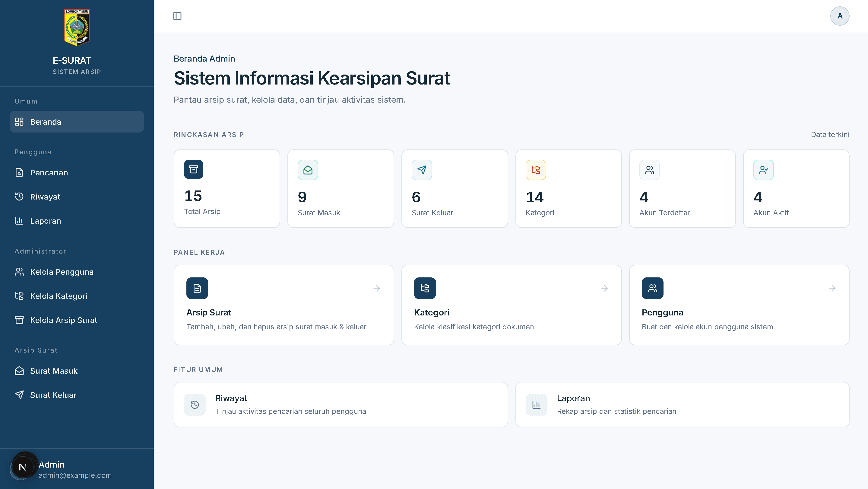
Task: Click 'Buat dan kelola akun pengguna sistem' text
Action: point(707,327)
